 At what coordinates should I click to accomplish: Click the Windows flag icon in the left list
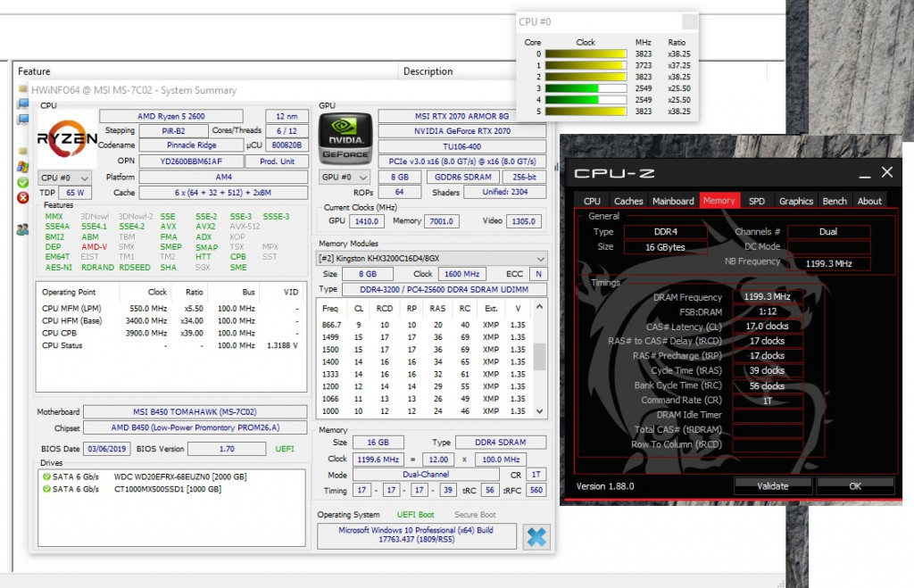[22, 167]
